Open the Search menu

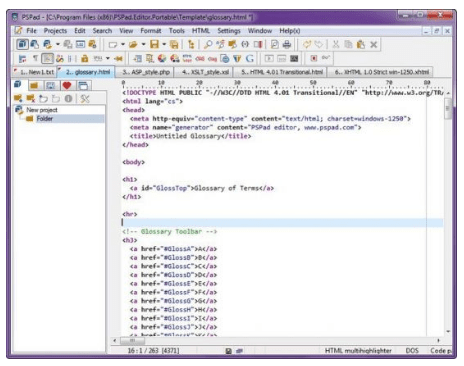point(102,31)
